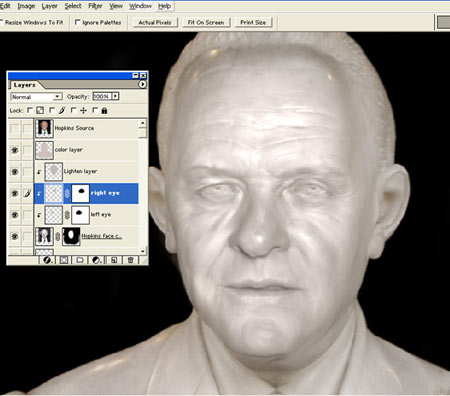Screen dimensions: 450x396
Task: Click the clipping arrow on left eye layer
Action: click(39, 215)
